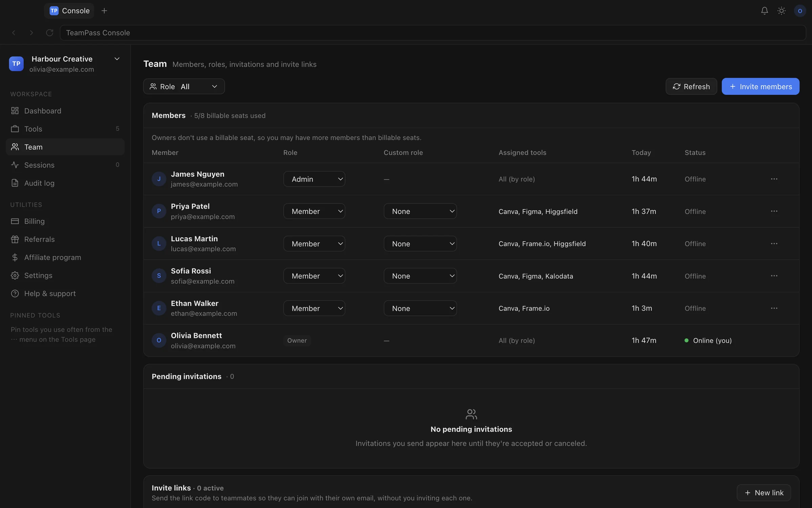
Task: Click the TeamPass Console address bar
Action: pyautogui.click(x=433, y=33)
